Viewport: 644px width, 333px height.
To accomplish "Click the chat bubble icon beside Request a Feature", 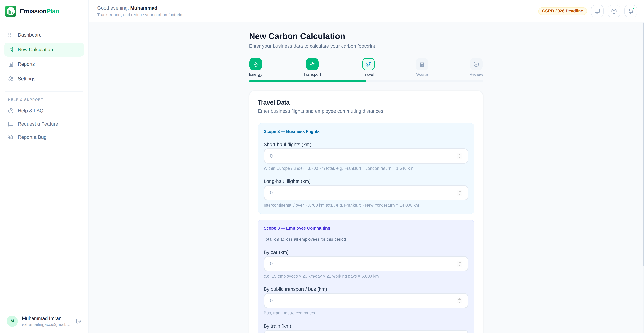I will pyautogui.click(x=11, y=124).
